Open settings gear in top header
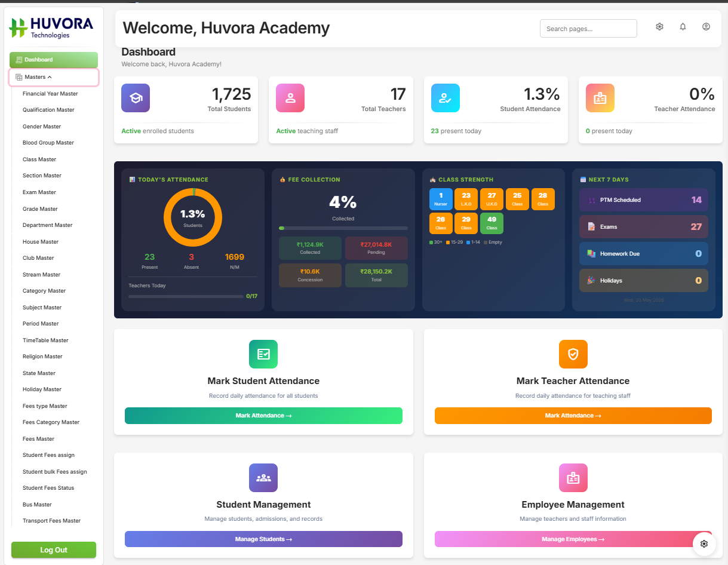 [x=659, y=27]
